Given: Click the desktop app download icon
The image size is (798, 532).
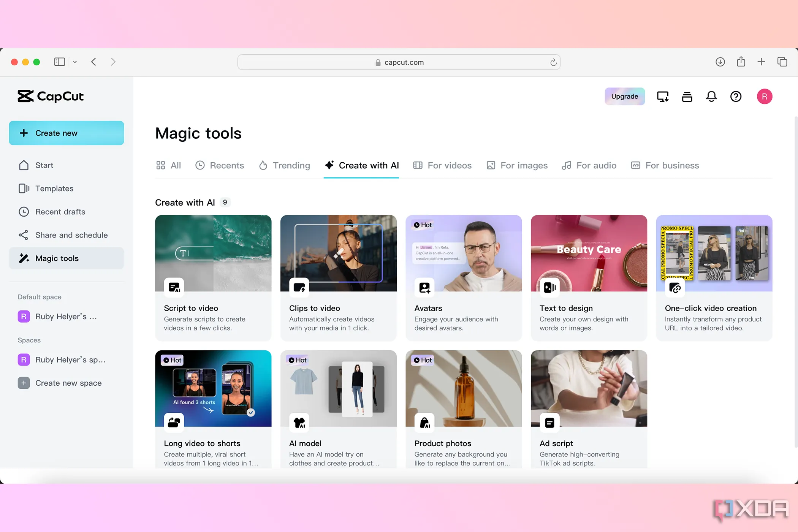Looking at the screenshot, I should pos(663,96).
